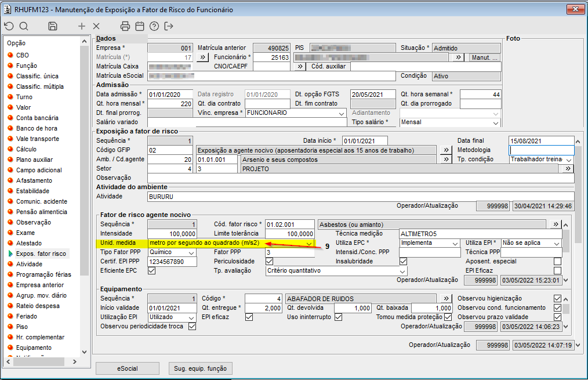Click the calendar icon in toolbar

140,26
